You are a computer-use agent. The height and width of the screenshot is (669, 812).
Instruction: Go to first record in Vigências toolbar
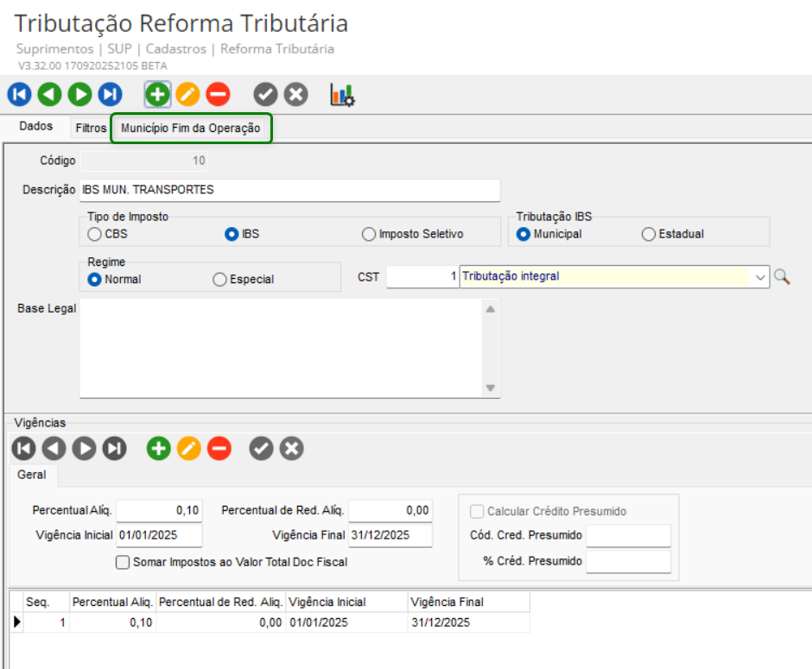coord(24,449)
